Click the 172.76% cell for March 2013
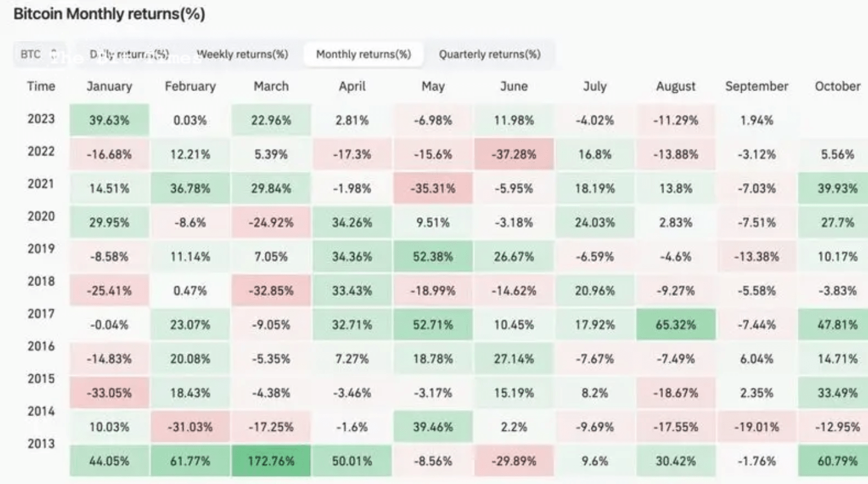Viewport: 868px width, 484px height. pyautogui.click(x=271, y=461)
